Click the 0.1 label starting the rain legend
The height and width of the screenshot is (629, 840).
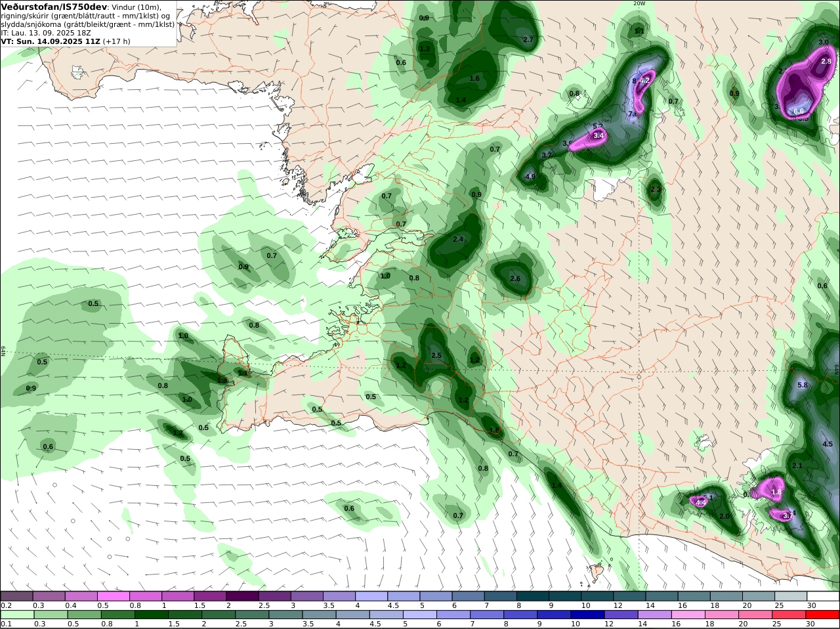pos(5,624)
